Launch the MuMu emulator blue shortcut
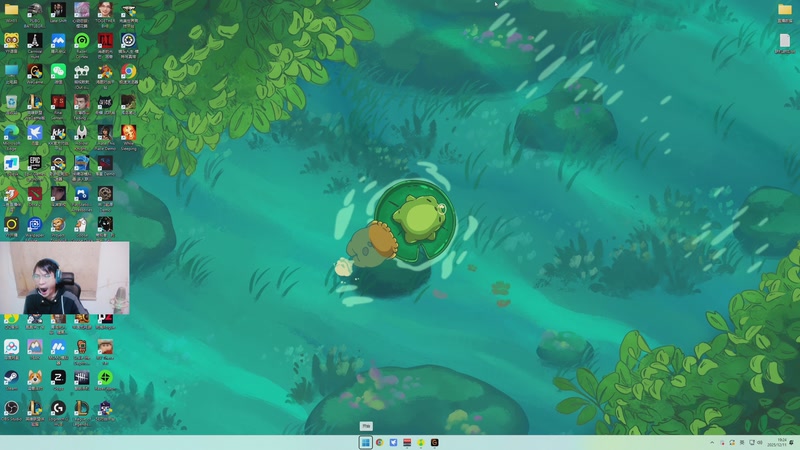Image resolution: width=800 pixels, height=450 pixels. pyautogui.click(x=58, y=347)
